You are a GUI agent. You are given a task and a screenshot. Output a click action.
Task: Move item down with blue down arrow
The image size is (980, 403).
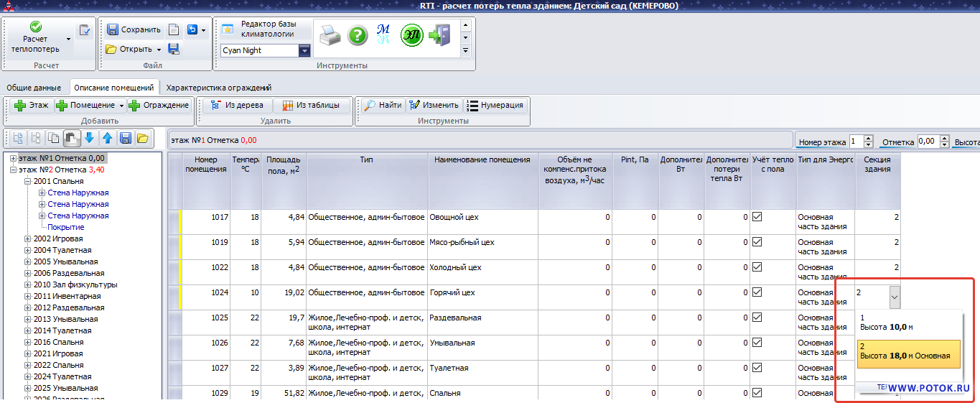point(89,138)
